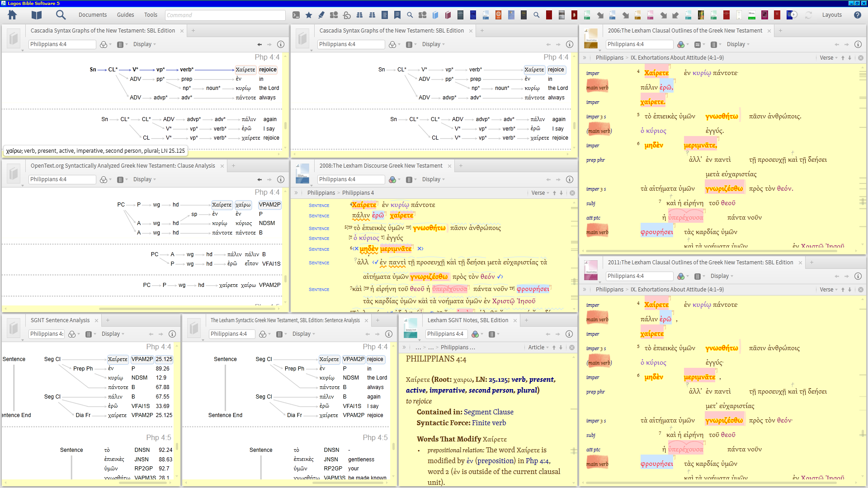868x488 pixels.
Task: Open info panel for first Cascadia resource
Action: [280, 44]
